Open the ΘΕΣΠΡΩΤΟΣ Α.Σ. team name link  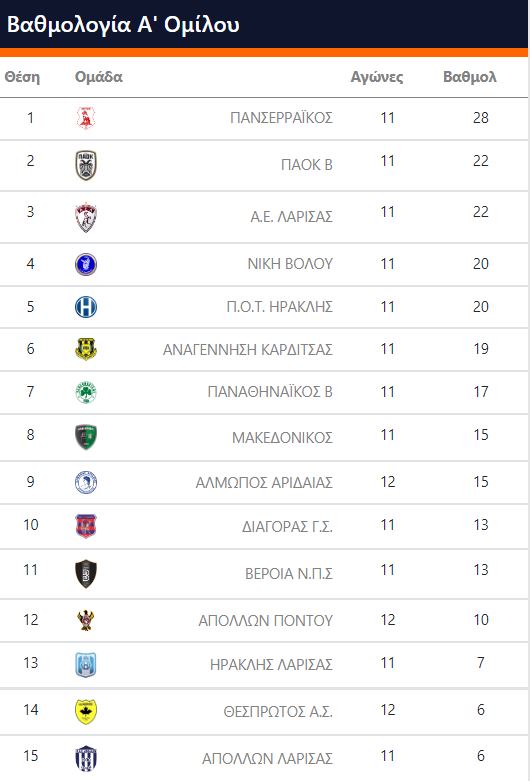click(278, 712)
